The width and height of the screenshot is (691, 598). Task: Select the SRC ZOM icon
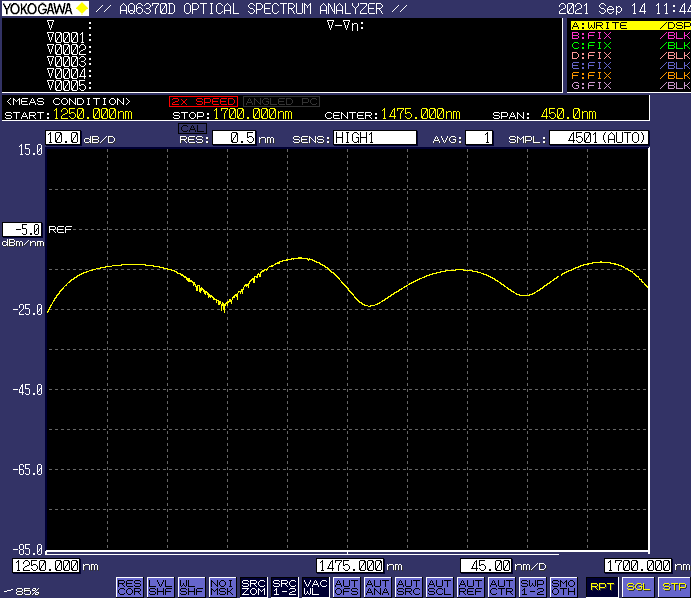pos(253,586)
